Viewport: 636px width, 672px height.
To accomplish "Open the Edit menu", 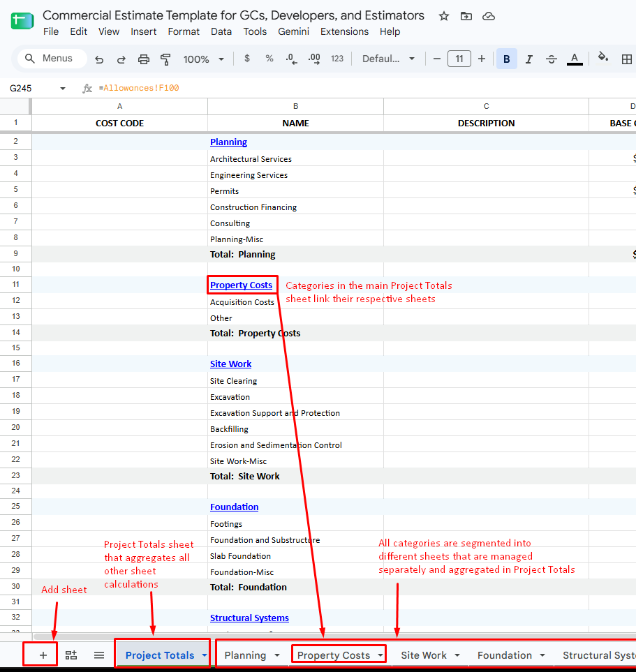I will (x=78, y=31).
